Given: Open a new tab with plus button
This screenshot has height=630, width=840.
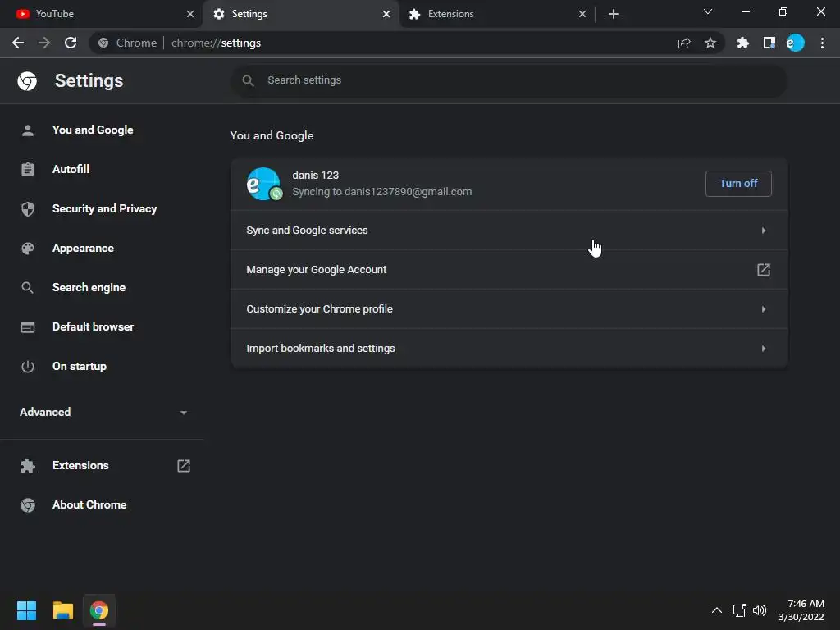Looking at the screenshot, I should (614, 14).
